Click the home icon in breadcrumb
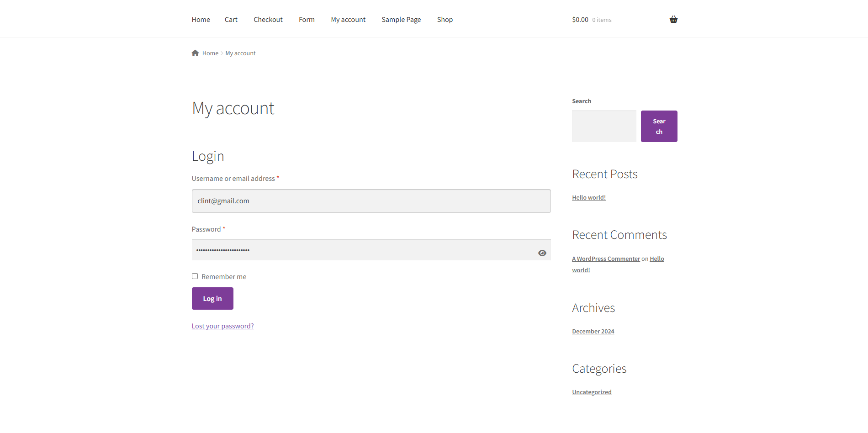 tap(195, 53)
